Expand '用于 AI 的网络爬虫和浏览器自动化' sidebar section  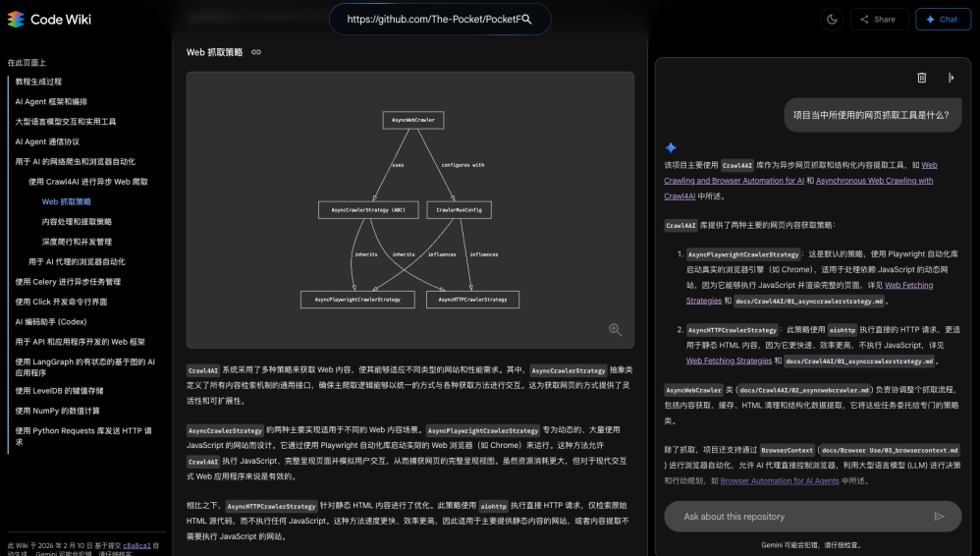[x=76, y=161]
